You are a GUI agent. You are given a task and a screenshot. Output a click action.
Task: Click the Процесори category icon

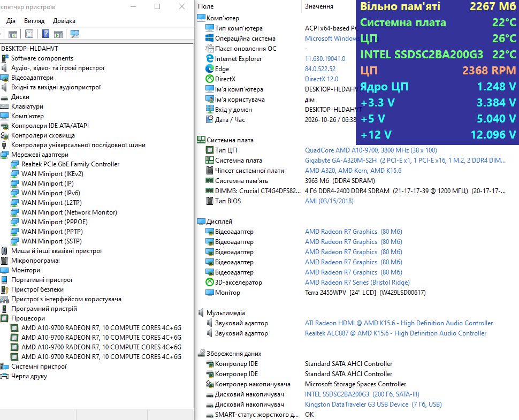tap(4, 318)
